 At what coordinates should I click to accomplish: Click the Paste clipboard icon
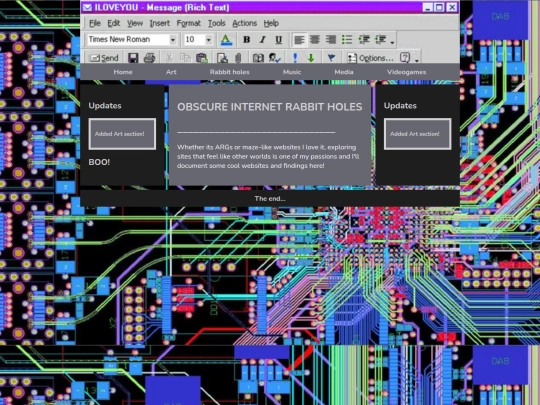tap(202, 58)
